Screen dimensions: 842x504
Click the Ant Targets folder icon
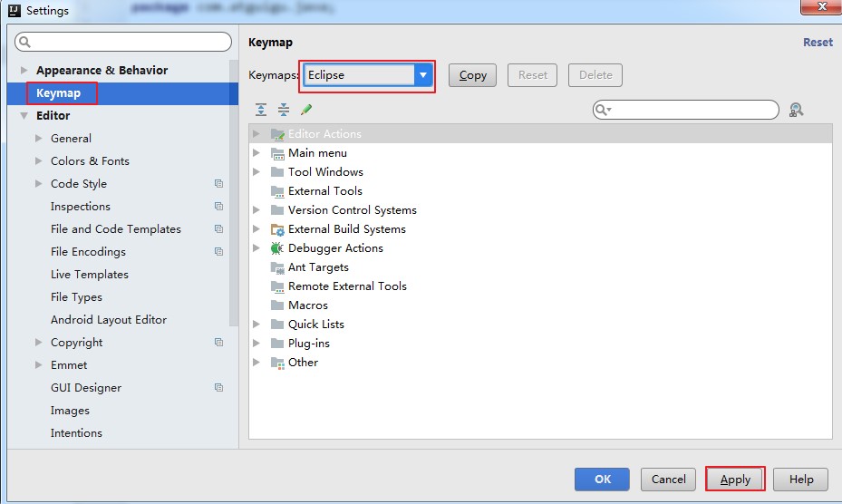point(277,267)
